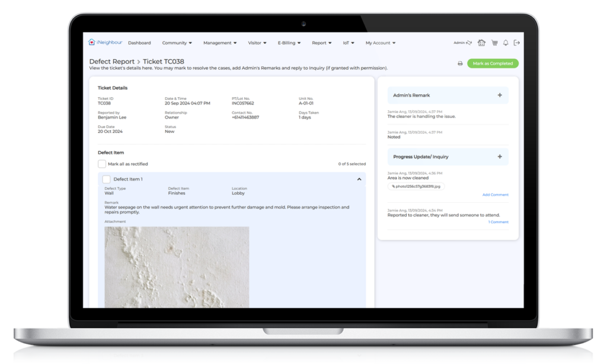Open the E-Billing dropdown menu
This screenshot has height=364, width=607.
click(x=289, y=43)
